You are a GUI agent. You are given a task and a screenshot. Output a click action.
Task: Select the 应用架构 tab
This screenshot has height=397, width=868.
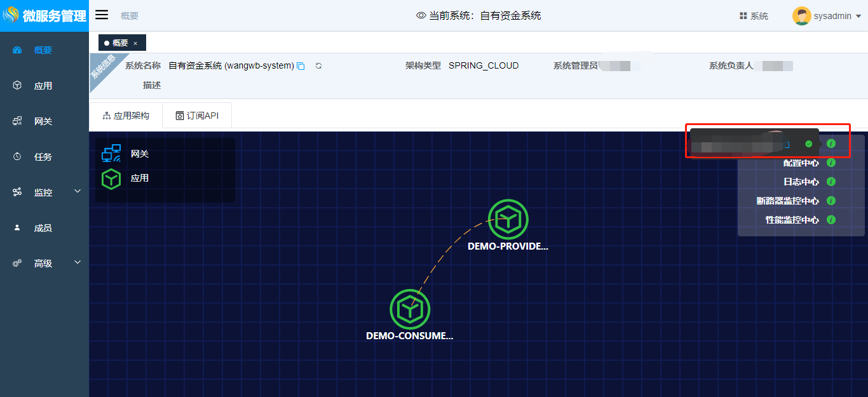126,116
